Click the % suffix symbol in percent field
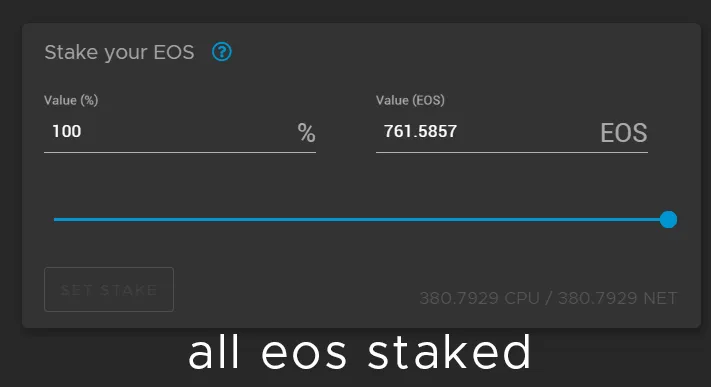The height and width of the screenshot is (387, 711). point(307,133)
